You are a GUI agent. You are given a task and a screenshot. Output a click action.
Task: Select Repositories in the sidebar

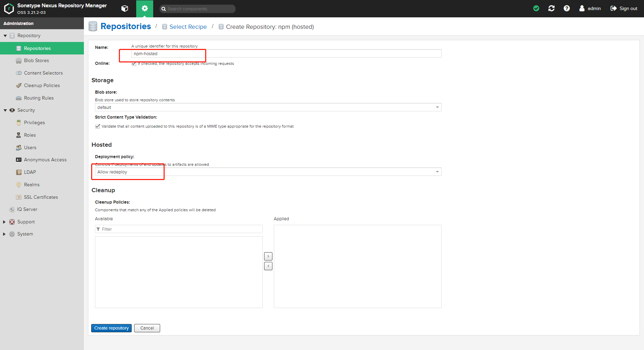pos(42,48)
